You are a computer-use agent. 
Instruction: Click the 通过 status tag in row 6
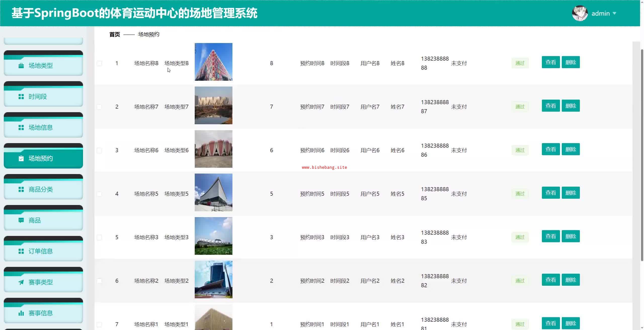coord(520,281)
